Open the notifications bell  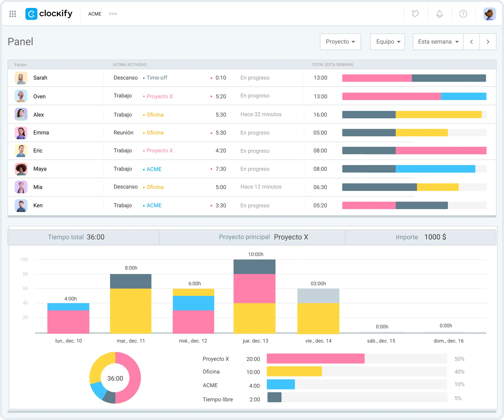coord(439,14)
